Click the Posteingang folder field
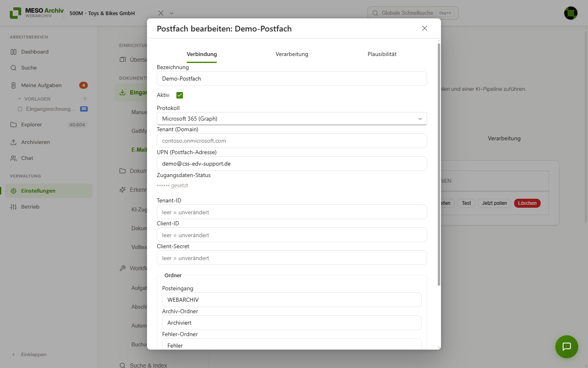Image resolution: width=588 pixels, height=368 pixels. point(292,300)
